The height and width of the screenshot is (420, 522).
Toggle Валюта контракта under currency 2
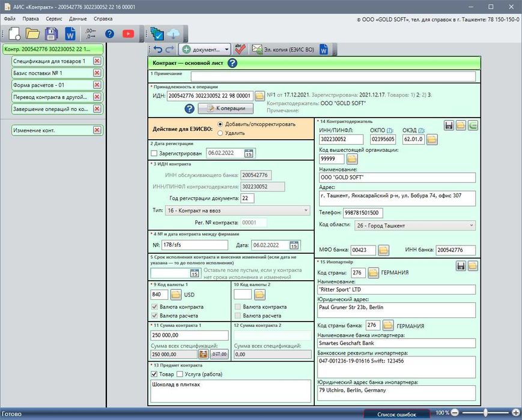(x=238, y=307)
